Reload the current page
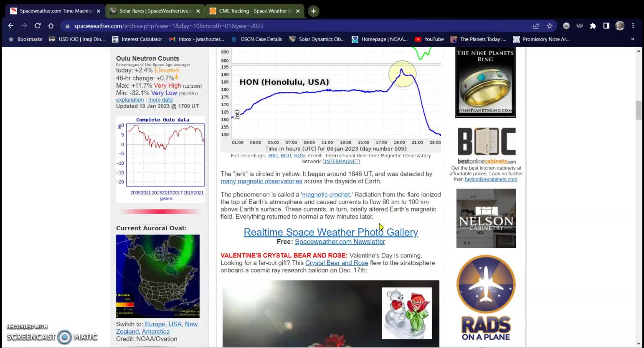 (x=38, y=26)
